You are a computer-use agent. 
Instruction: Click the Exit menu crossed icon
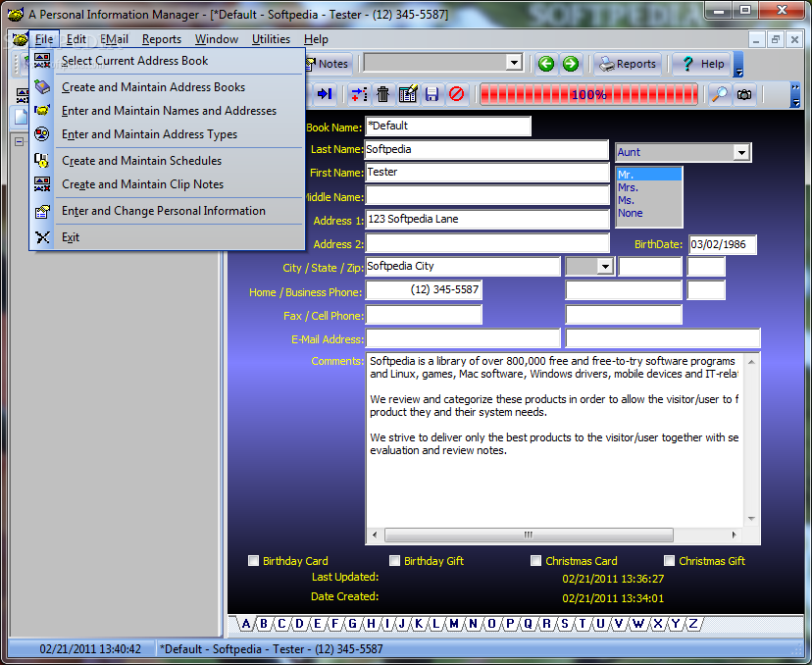(x=42, y=237)
